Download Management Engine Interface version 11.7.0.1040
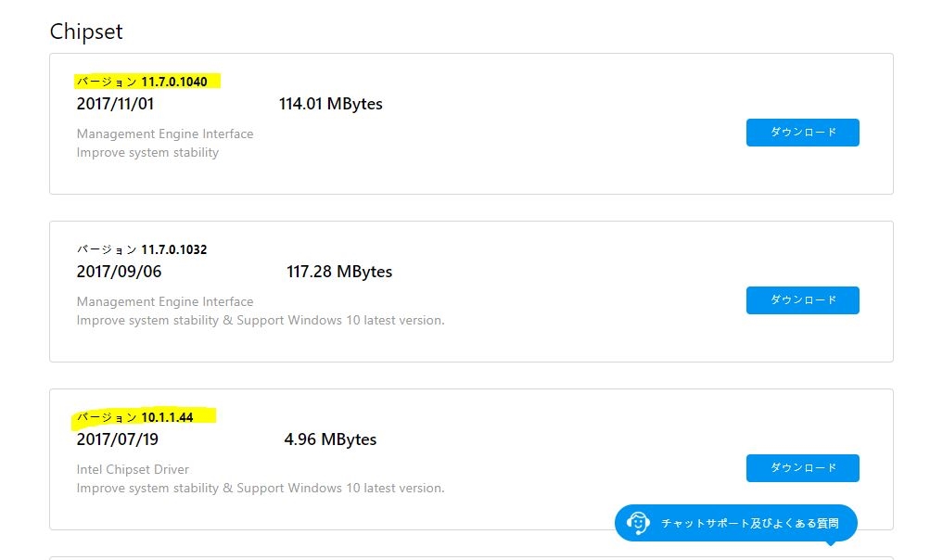The height and width of the screenshot is (560, 930). click(x=802, y=133)
